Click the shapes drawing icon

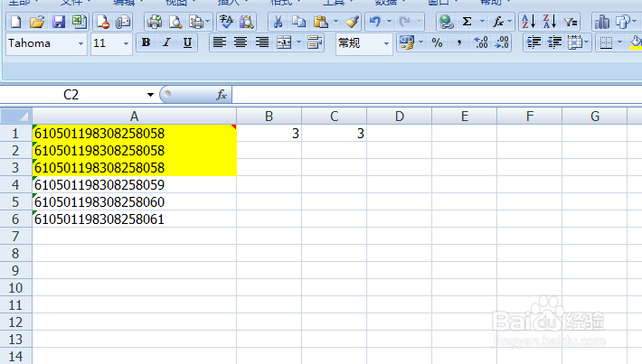click(x=623, y=22)
